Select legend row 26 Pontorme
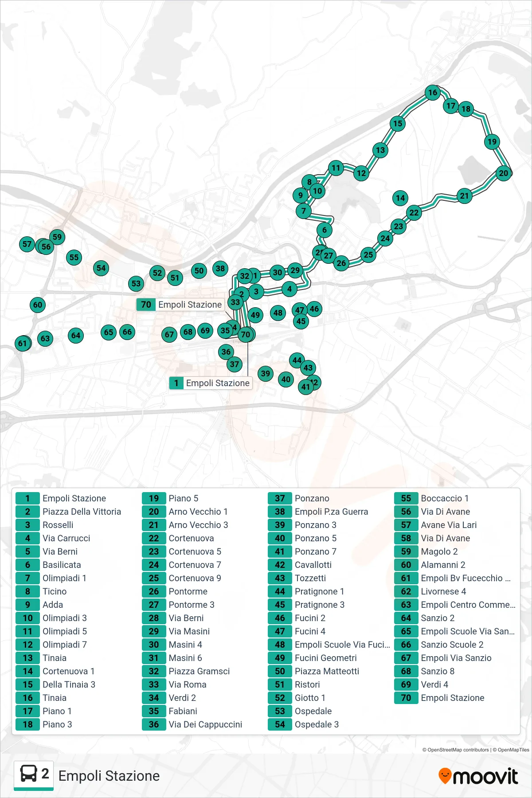The width and height of the screenshot is (532, 798). pyautogui.click(x=175, y=591)
